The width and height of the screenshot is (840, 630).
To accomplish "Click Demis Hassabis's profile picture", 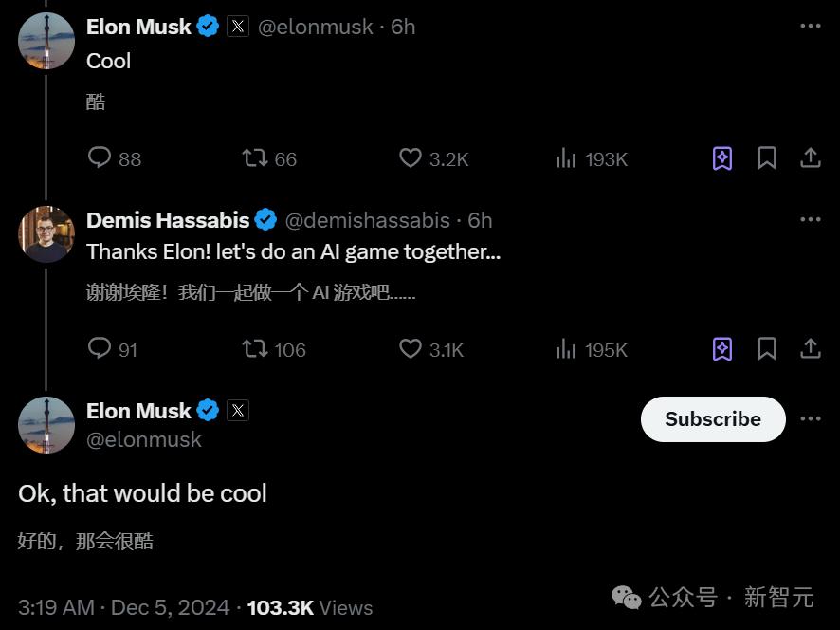I will [x=46, y=233].
